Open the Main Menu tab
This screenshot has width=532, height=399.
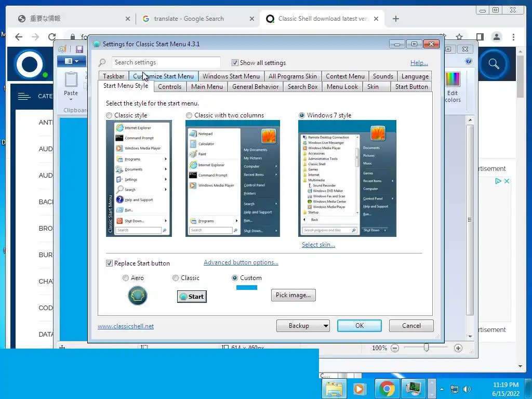pyautogui.click(x=207, y=87)
